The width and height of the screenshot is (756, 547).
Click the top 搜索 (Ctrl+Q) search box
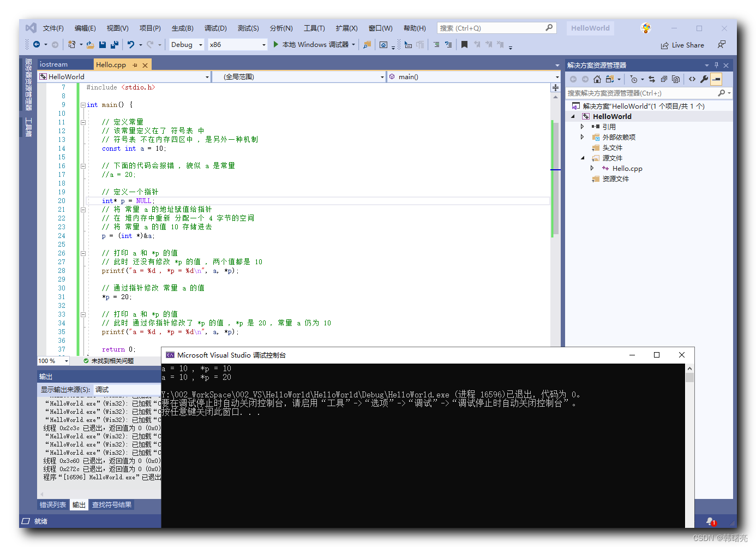point(496,28)
